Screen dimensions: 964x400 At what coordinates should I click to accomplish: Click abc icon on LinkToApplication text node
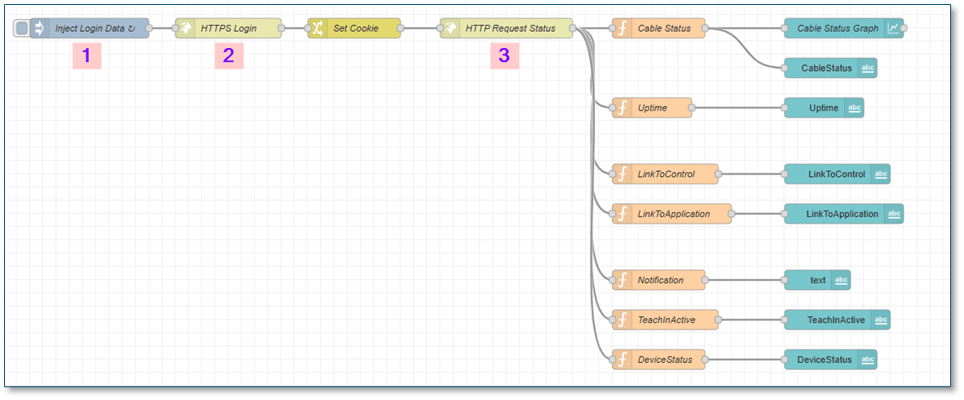point(894,214)
